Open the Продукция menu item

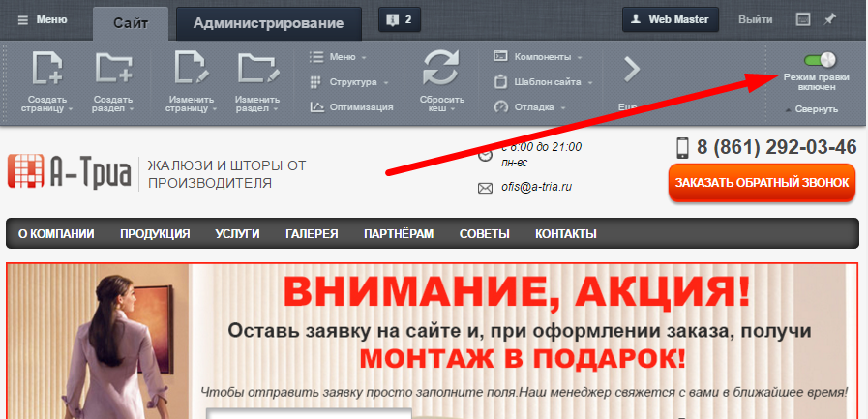(x=155, y=233)
